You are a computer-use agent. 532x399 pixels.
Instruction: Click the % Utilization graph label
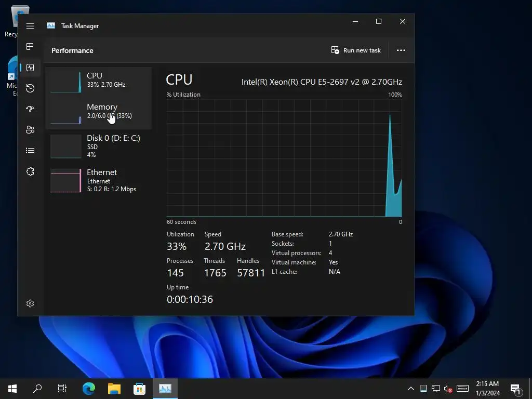pyautogui.click(x=183, y=95)
